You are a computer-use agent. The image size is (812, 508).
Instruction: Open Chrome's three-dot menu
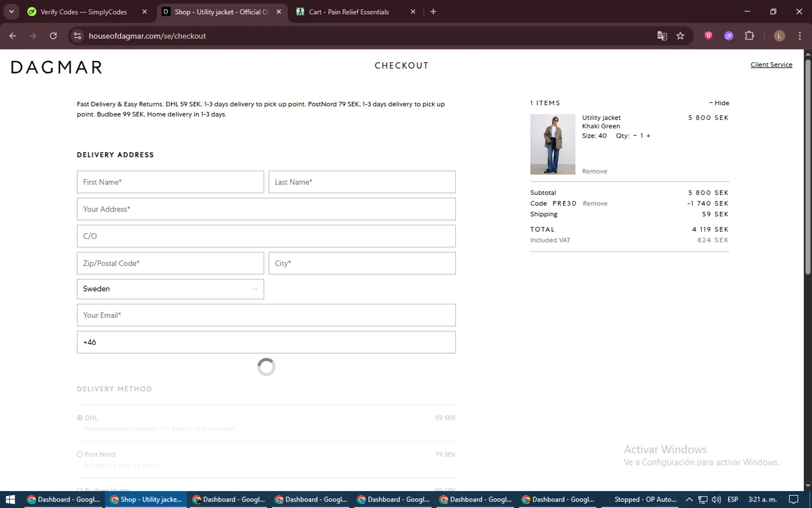(x=800, y=36)
